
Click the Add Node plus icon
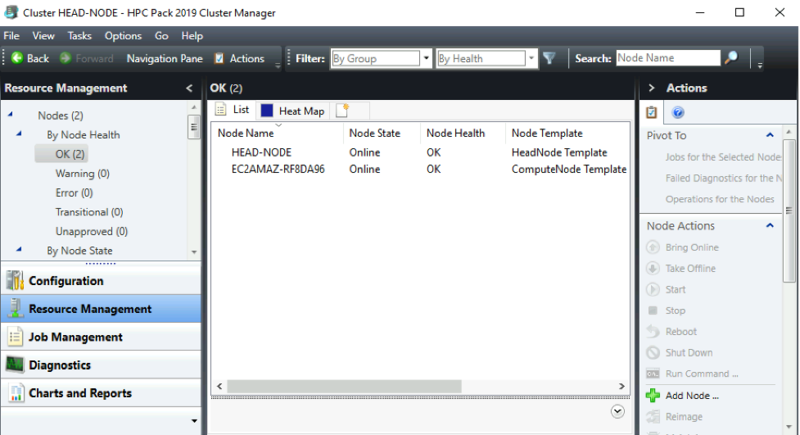tap(653, 396)
